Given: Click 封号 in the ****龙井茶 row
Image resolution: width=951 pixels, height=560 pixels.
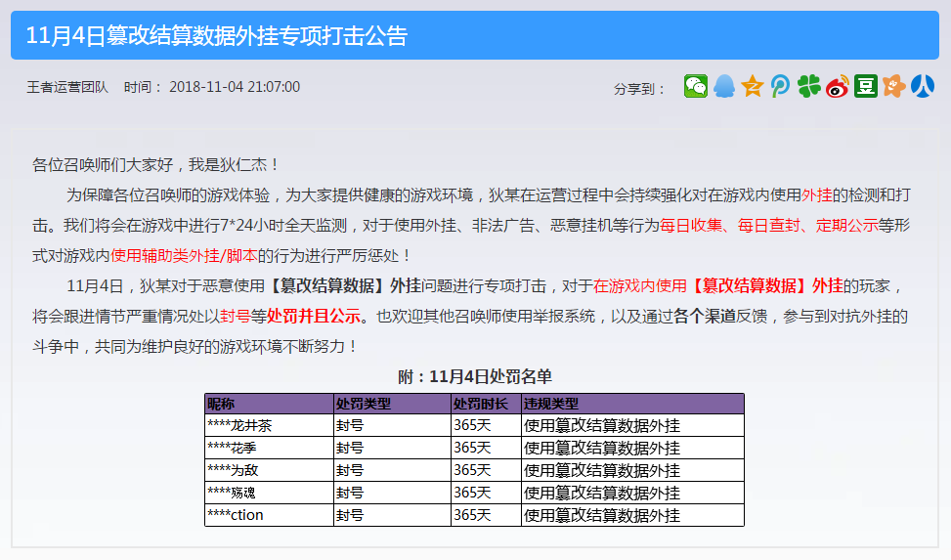Looking at the screenshot, I should (x=350, y=426).
